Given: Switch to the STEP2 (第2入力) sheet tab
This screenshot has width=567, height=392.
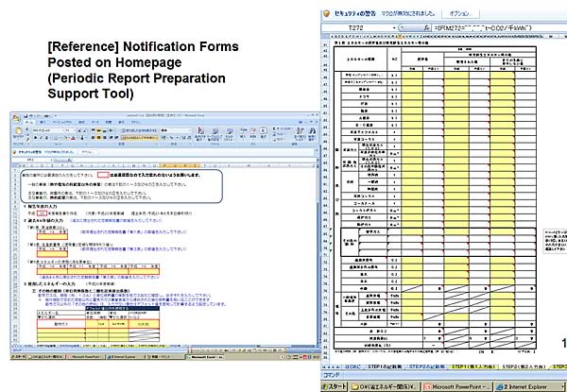Looking at the screenshot, I should [x=524, y=366].
